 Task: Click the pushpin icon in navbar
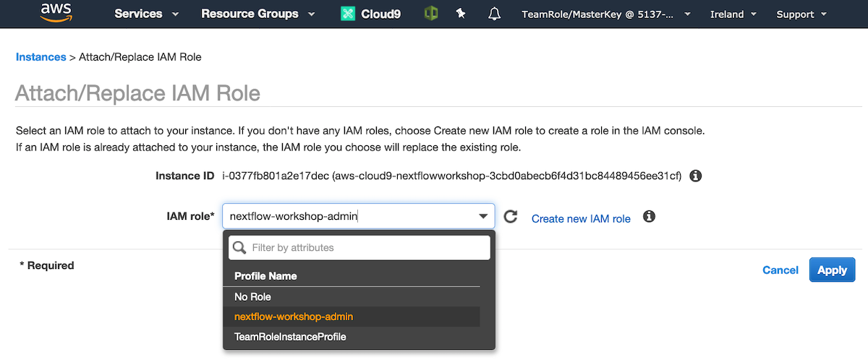tap(461, 14)
